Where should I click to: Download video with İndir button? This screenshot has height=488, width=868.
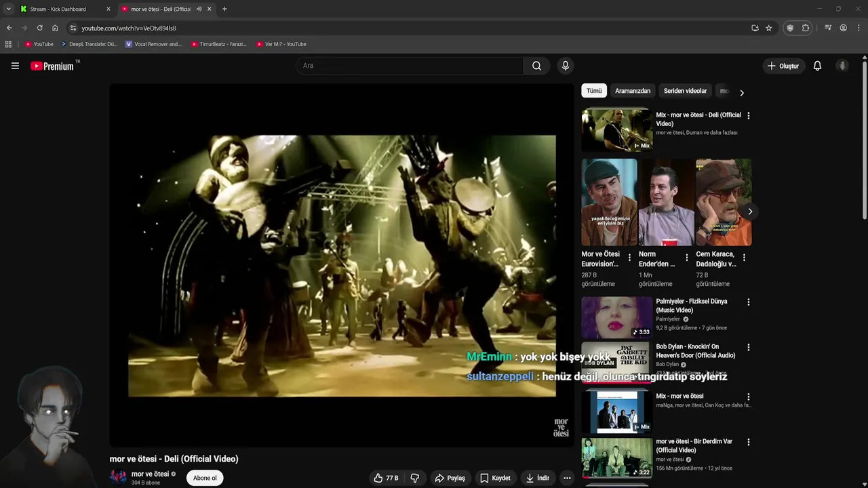(x=538, y=478)
